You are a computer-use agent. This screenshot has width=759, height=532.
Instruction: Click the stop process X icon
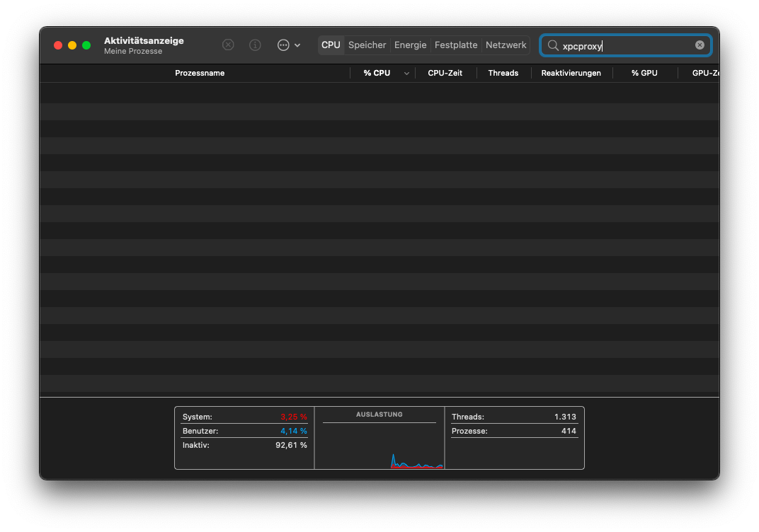[x=228, y=45]
